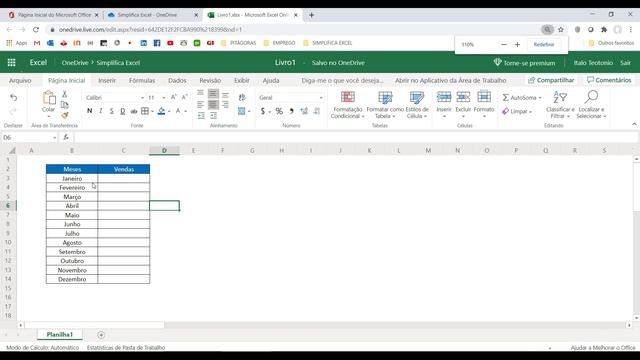The height and width of the screenshot is (360, 640).
Task: Align cell content to top
Action: [200, 94]
